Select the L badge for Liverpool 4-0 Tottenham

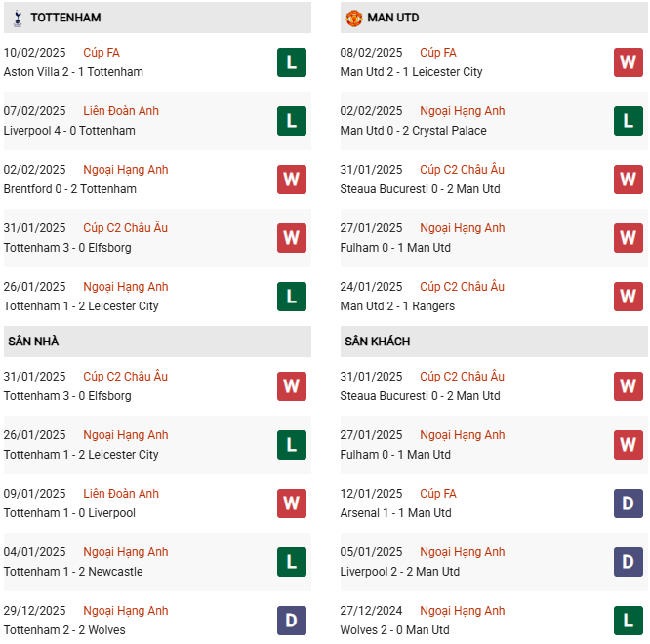click(x=291, y=121)
